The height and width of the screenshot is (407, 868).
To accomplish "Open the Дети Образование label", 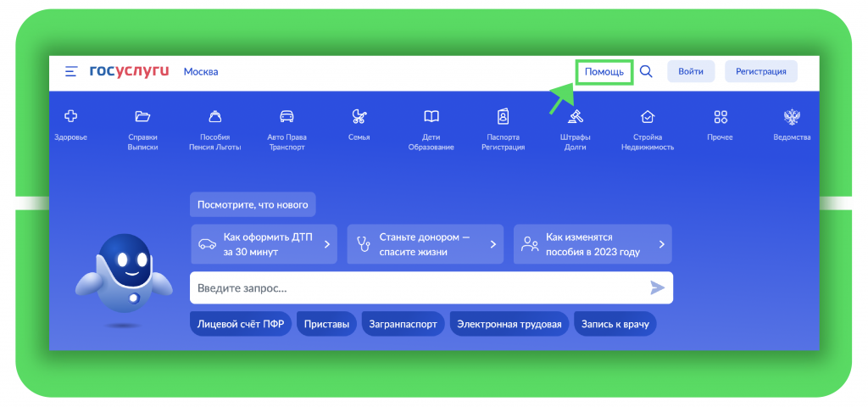I will click(431, 142).
